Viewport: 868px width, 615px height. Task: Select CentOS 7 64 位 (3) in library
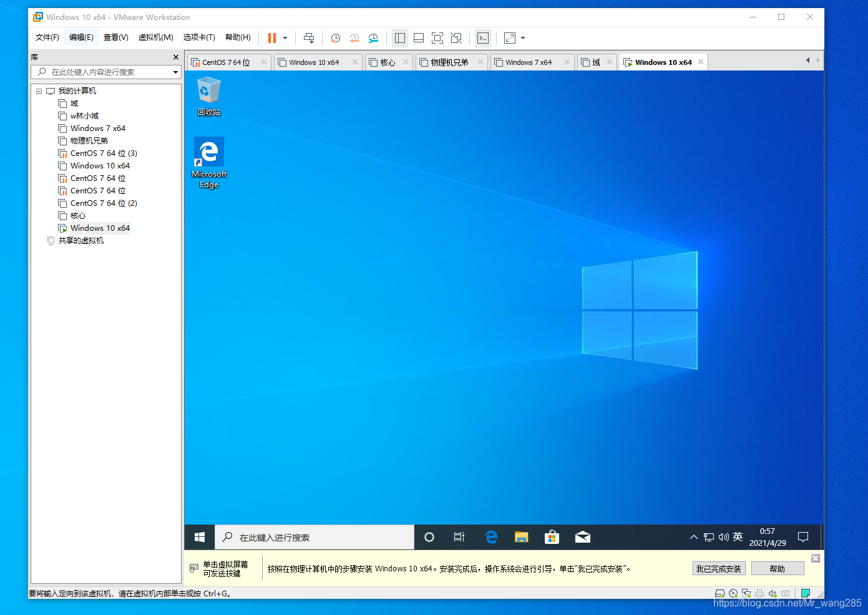(x=104, y=153)
